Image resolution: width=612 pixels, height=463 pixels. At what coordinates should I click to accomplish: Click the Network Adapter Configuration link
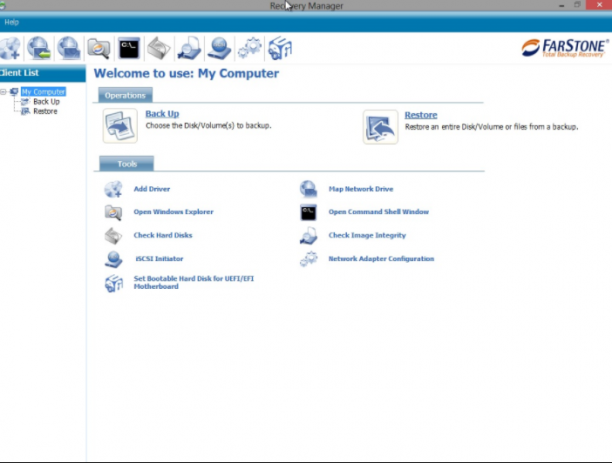tap(381, 258)
